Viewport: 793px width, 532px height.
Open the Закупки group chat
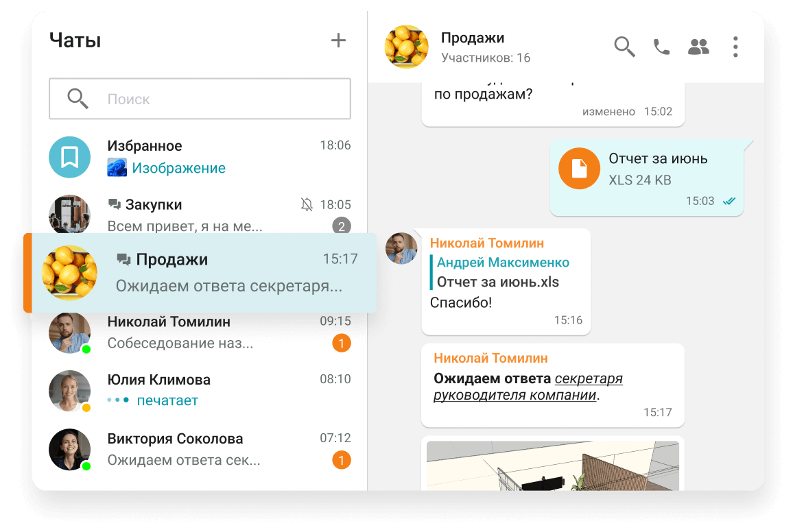[199, 215]
